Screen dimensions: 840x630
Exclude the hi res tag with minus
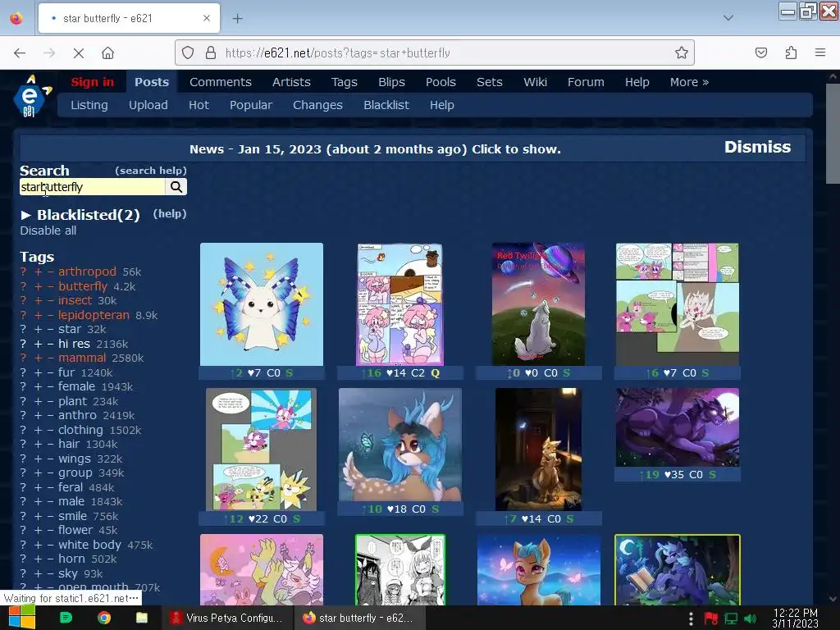click(x=50, y=344)
